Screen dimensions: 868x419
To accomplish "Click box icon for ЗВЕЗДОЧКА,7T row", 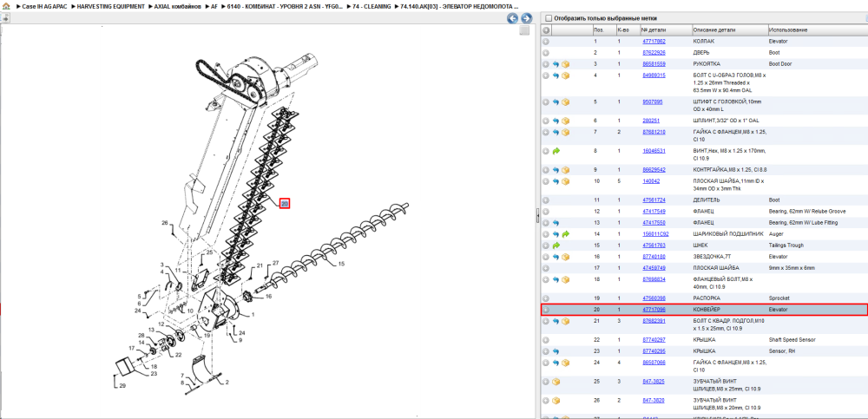I will (565, 257).
